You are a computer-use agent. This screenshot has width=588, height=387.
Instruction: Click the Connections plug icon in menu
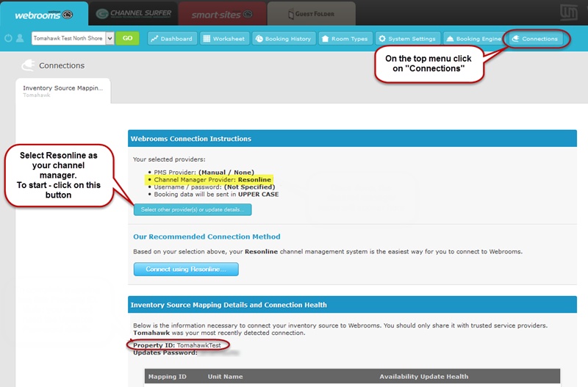pos(516,39)
